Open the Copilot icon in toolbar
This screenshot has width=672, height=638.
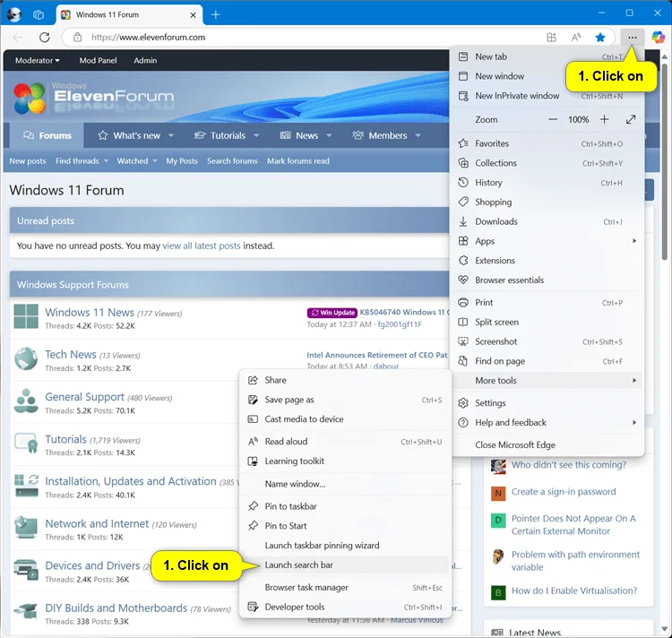coord(658,38)
